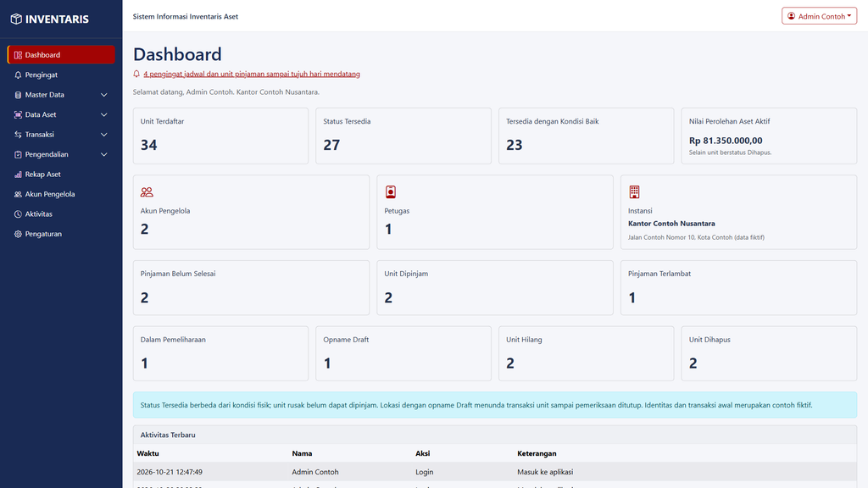Click the red badge icon in Petugas card
Viewport: 868px width, 488px height.
(390, 192)
